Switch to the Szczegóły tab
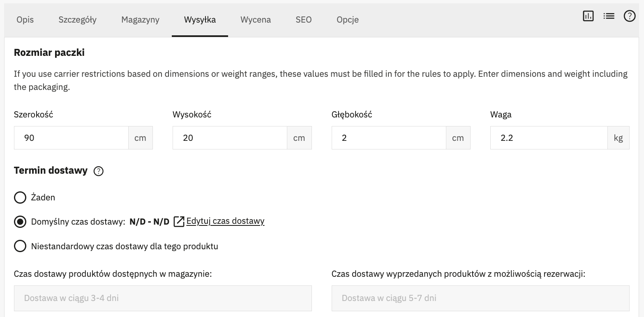Viewport: 644px width, 317px height. 78,20
